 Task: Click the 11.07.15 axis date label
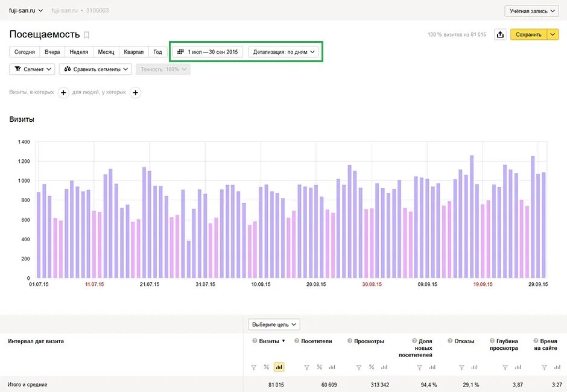pos(94,284)
